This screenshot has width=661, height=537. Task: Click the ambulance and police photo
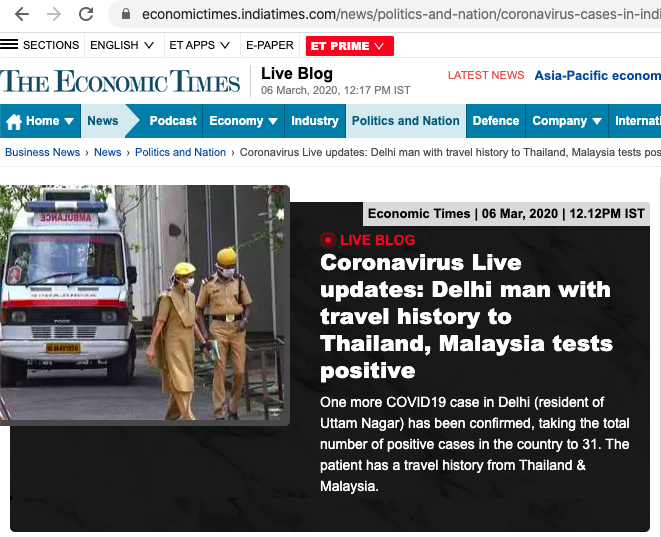(144, 303)
